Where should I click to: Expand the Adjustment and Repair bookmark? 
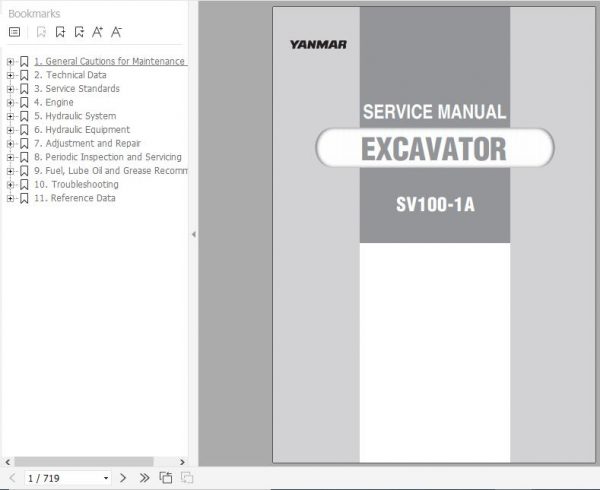click(10, 144)
